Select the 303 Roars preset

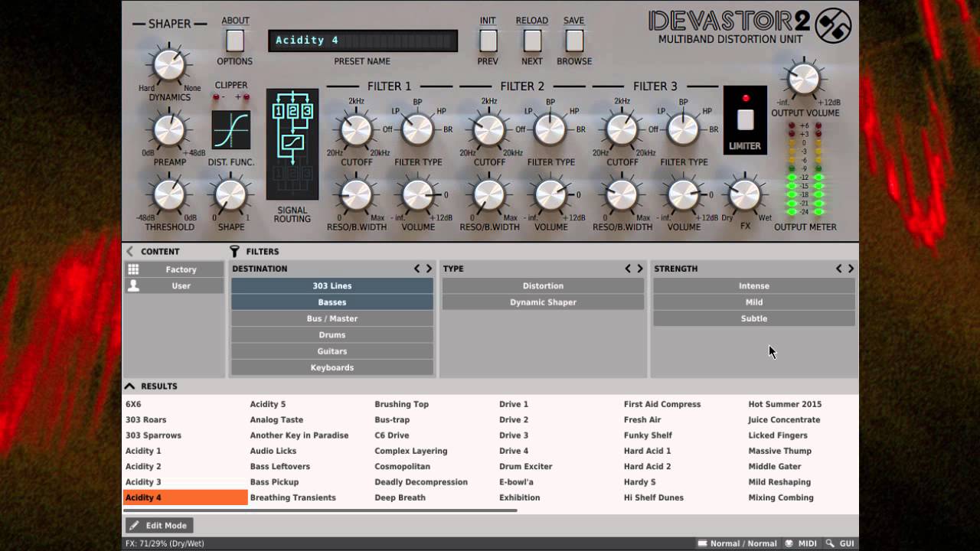click(146, 419)
